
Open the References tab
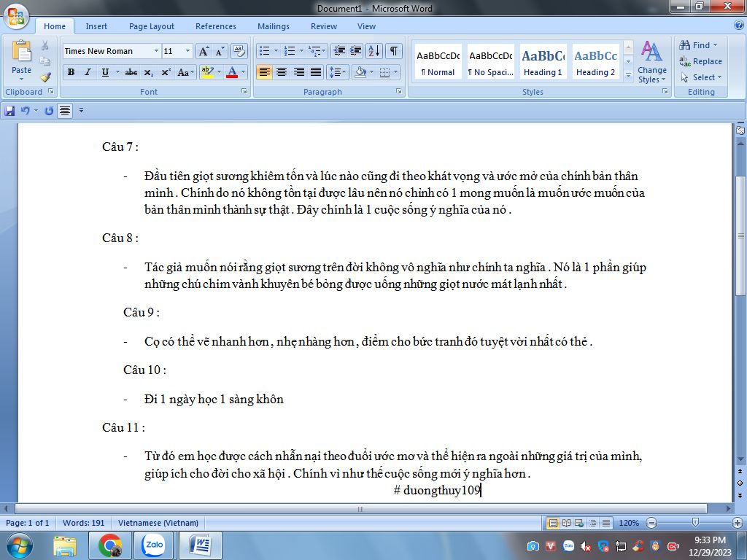pyautogui.click(x=216, y=27)
